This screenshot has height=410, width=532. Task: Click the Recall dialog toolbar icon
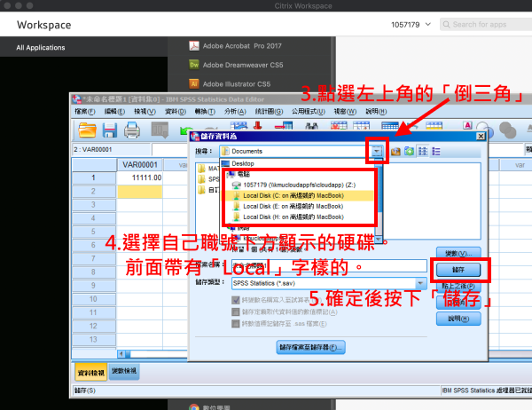tap(160, 130)
